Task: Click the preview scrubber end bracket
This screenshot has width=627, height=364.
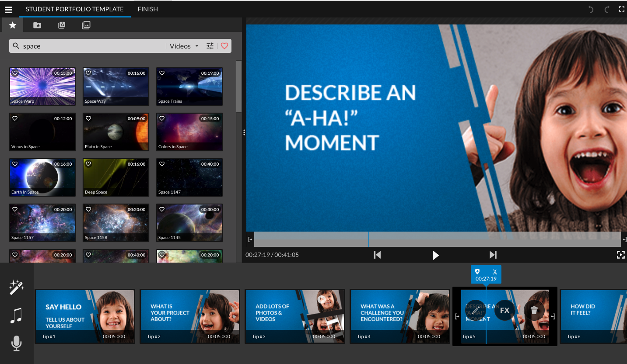Action: [x=624, y=239]
